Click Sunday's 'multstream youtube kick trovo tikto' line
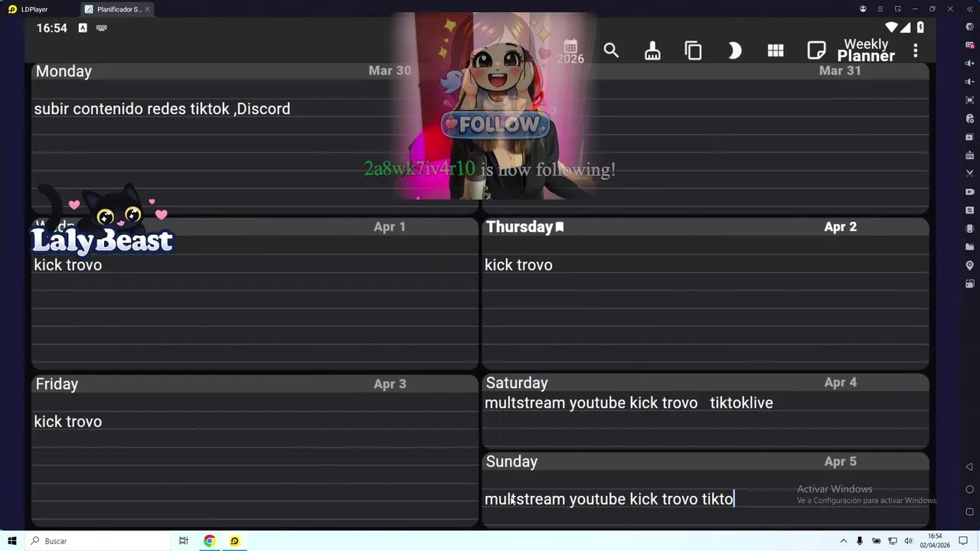The image size is (980, 551). click(x=609, y=499)
